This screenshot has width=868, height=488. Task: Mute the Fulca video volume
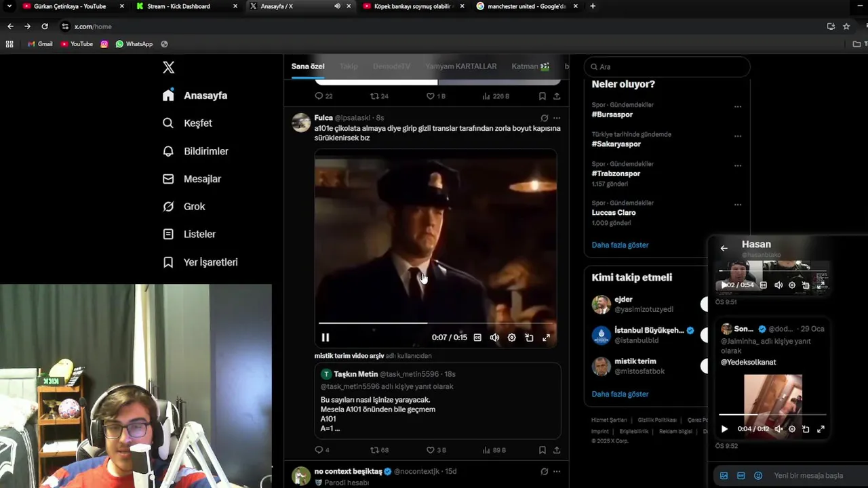[x=494, y=338]
